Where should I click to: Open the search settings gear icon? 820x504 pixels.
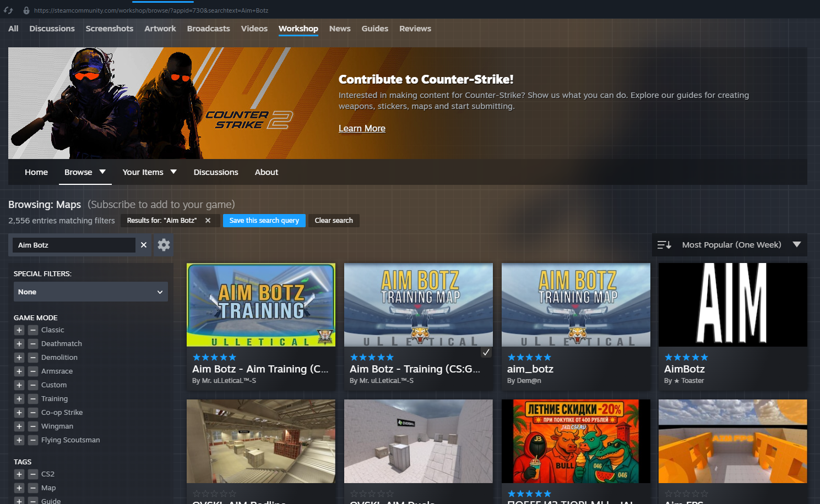[x=164, y=245]
